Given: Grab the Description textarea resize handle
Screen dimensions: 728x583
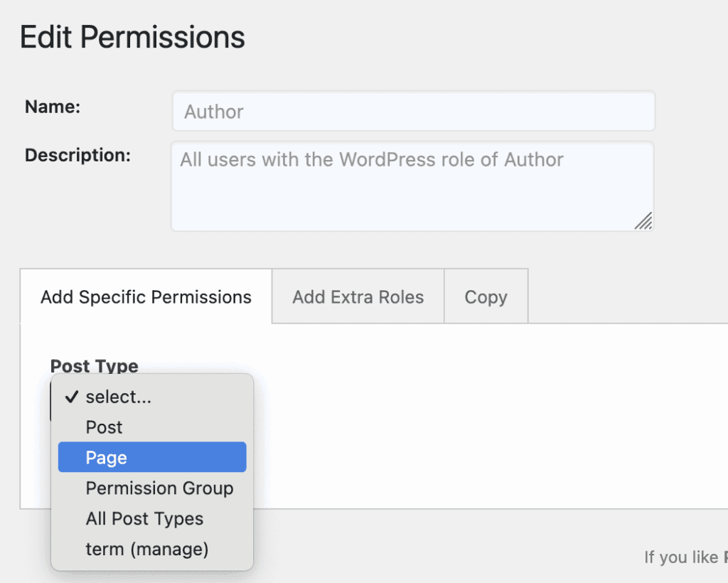Looking at the screenshot, I should tap(643, 221).
